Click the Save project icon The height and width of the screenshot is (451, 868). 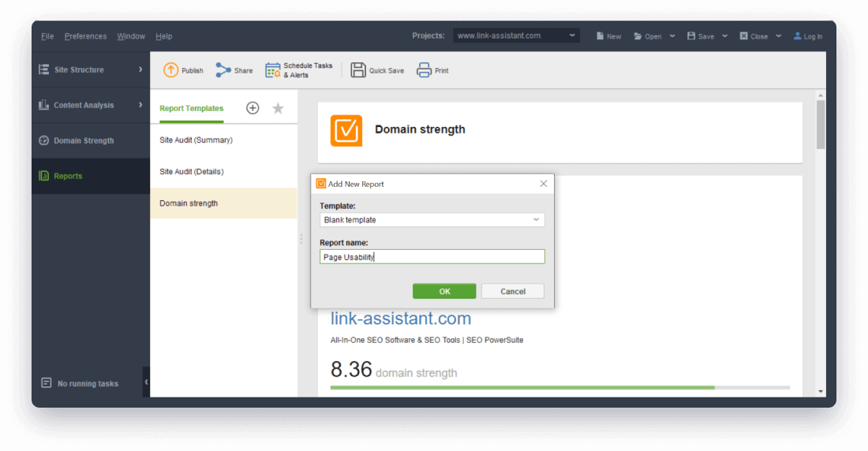coord(691,36)
